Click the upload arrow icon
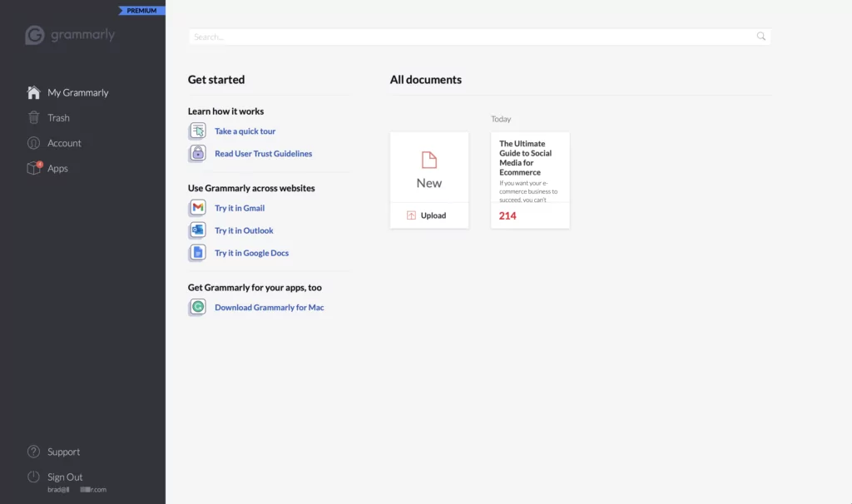Image resolution: width=852 pixels, height=504 pixels. click(411, 215)
